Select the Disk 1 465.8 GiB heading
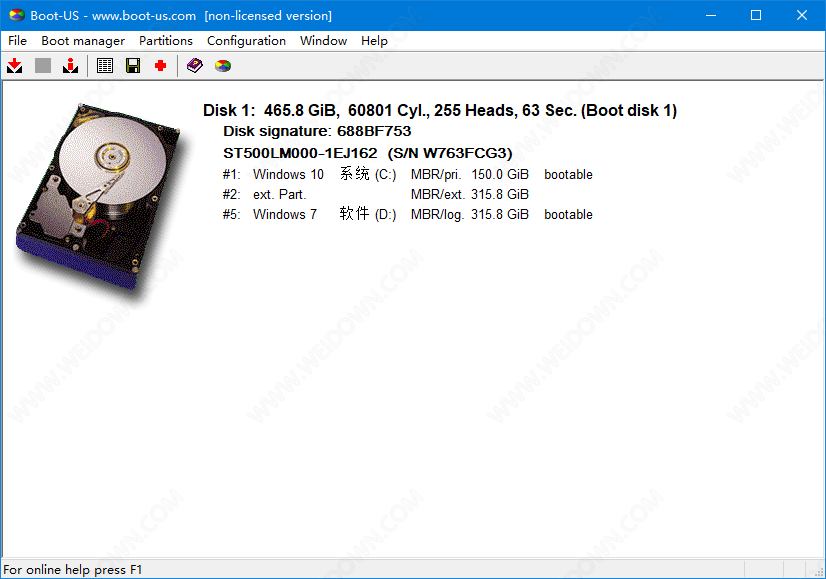 440,110
